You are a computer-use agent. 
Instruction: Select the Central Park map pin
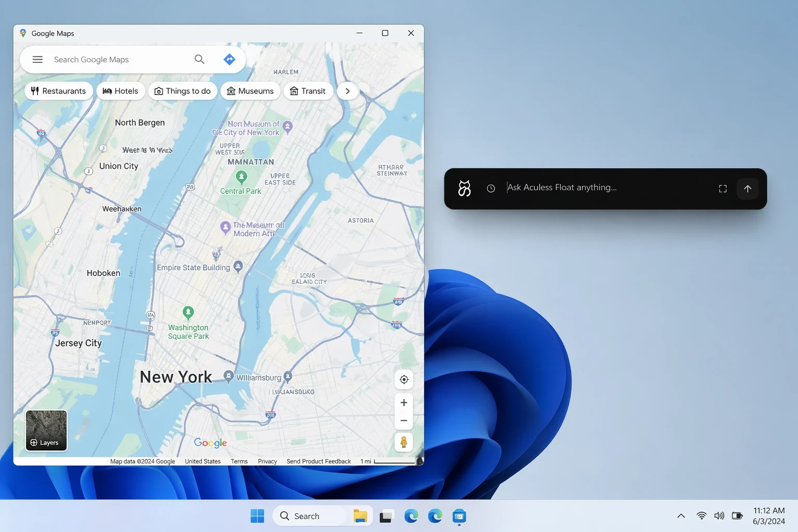pyautogui.click(x=242, y=178)
